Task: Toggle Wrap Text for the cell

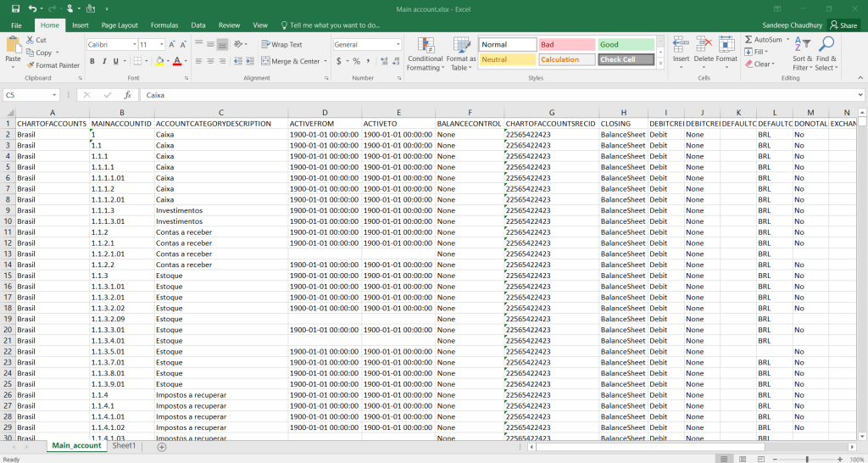Action: click(281, 44)
